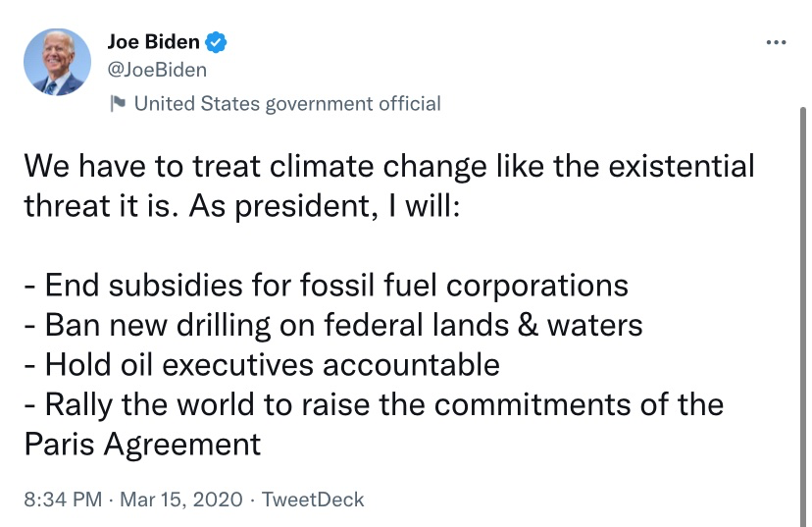Click the 8:34 PM timestamp
Screen dimensions: 812x527
(61, 500)
